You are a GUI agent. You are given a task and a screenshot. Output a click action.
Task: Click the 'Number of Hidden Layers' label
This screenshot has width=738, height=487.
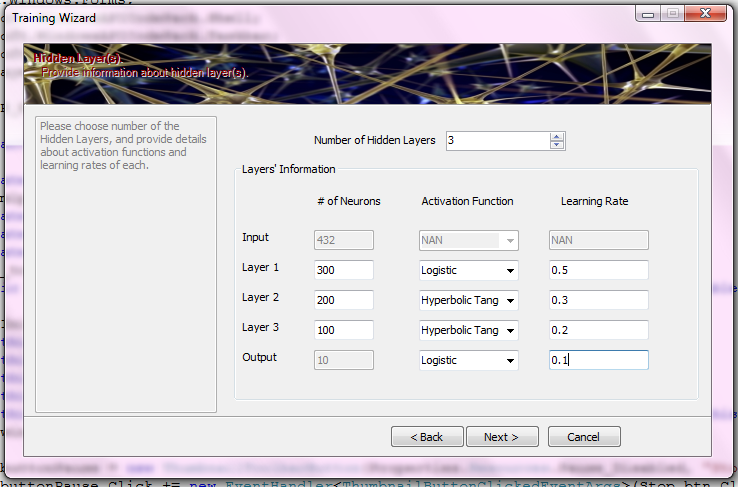[x=375, y=140]
